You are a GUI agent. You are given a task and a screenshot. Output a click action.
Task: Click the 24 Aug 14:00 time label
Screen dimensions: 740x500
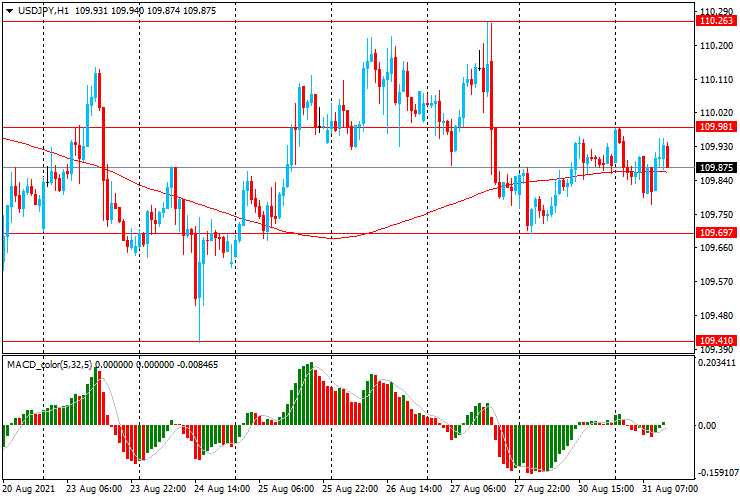coord(222,488)
